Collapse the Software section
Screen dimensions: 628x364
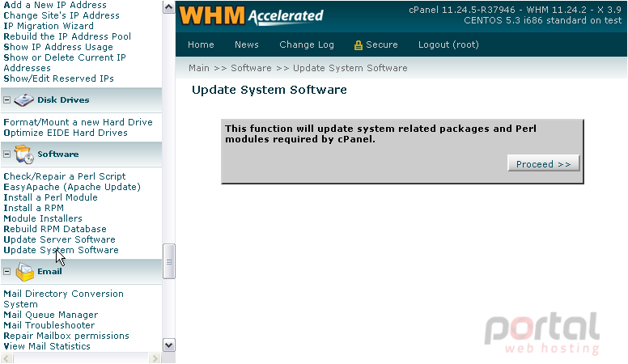[6, 154]
